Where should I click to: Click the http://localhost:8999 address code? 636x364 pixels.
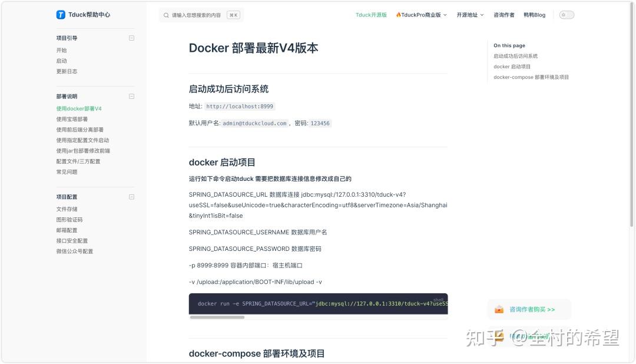(239, 107)
